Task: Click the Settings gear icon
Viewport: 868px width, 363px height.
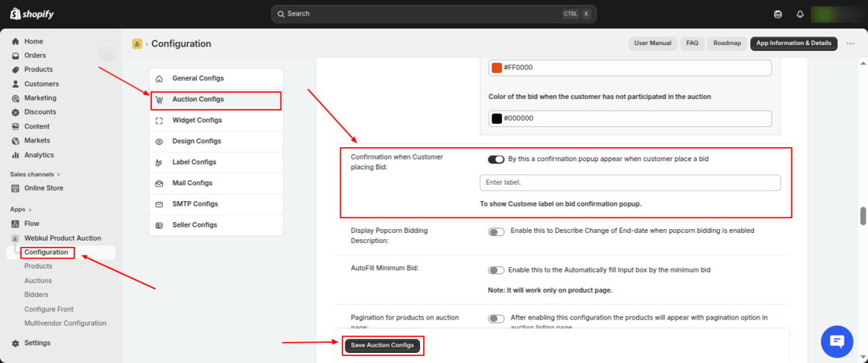Action: coord(15,343)
